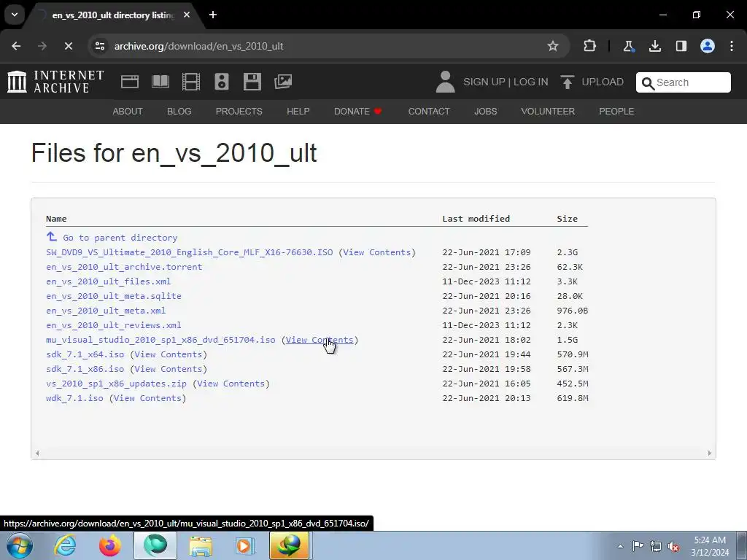View Contents of wdk_7.1.iso
The width and height of the screenshot is (747, 560).
click(x=147, y=398)
